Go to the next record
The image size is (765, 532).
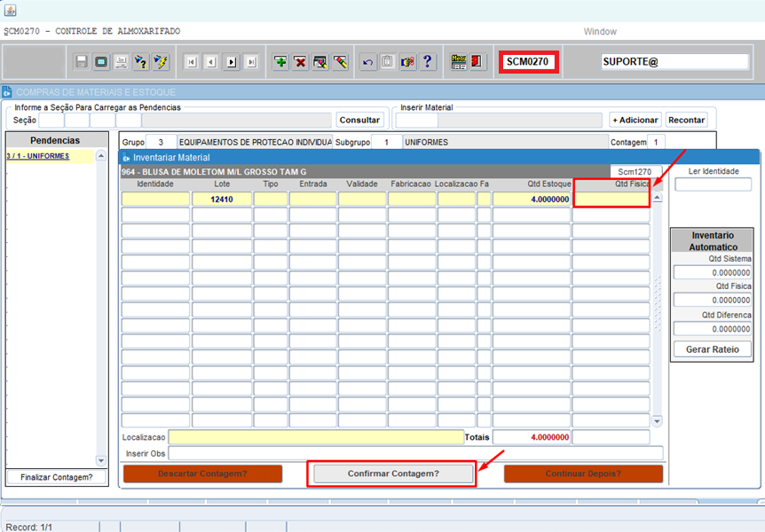(231, 62)
